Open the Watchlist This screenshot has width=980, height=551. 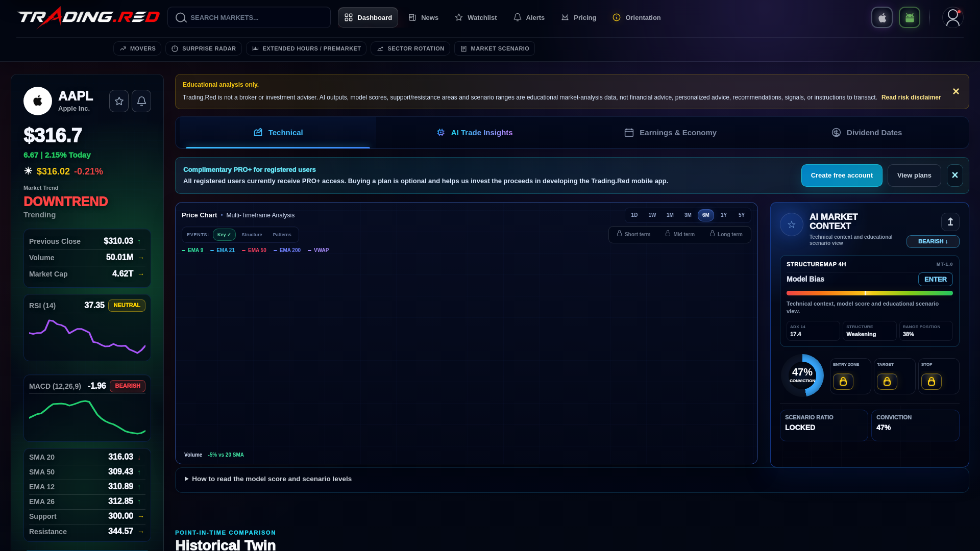(476, 17)
